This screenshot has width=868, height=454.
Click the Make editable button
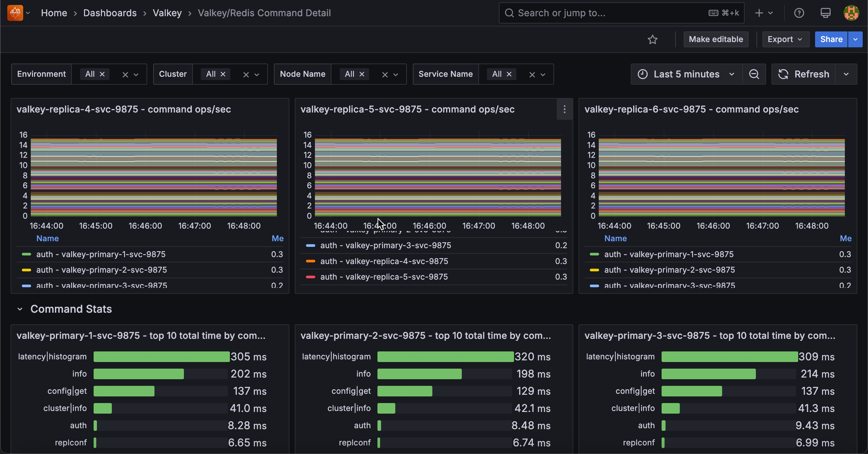[x=716, y=39]
